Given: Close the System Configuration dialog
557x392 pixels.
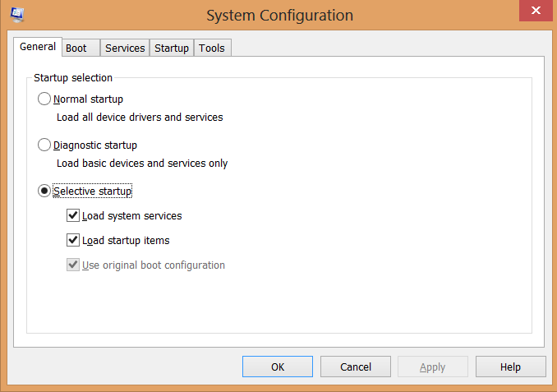Looking at the screenshot, I should (x=536, y=11).
